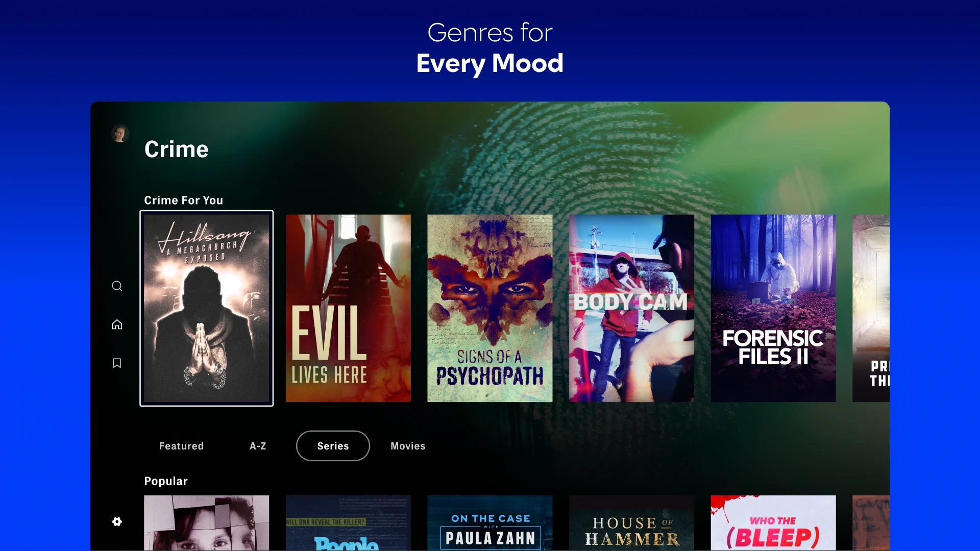Select the Body Cam show thumbnail
The width and height of the screenshot is (980, 551).
631,308
